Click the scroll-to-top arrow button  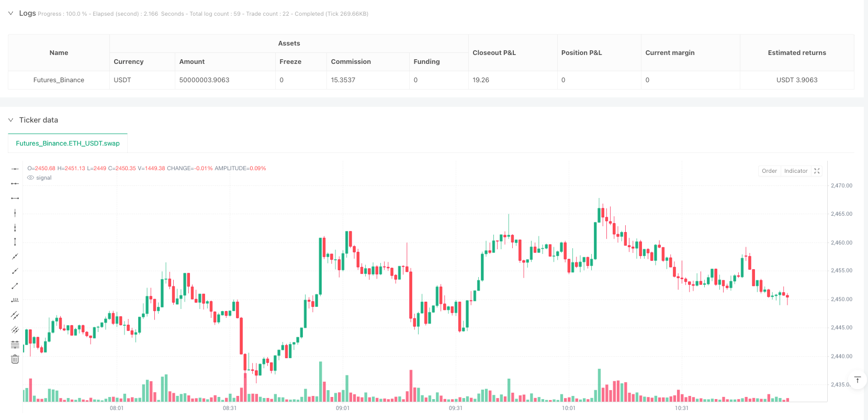[857, 380]
